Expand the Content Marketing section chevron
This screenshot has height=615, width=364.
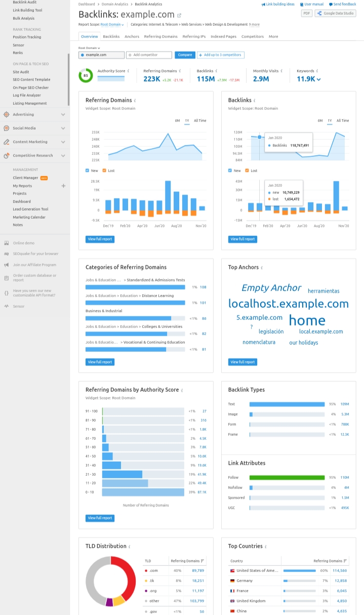63,142
